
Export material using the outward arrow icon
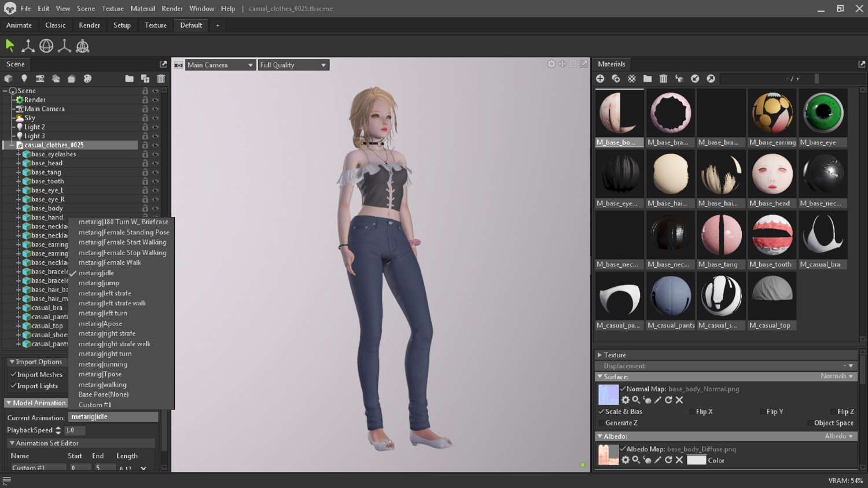click(711, 79)
